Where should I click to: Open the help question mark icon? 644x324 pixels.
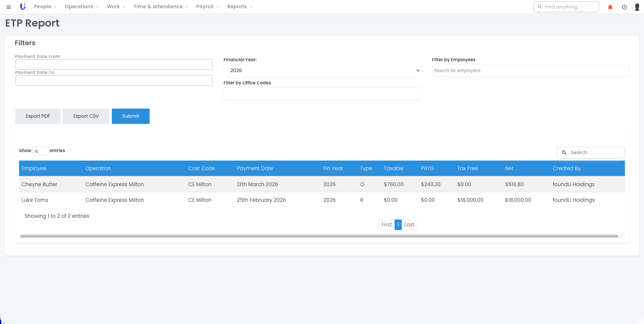tap(624, 7)
